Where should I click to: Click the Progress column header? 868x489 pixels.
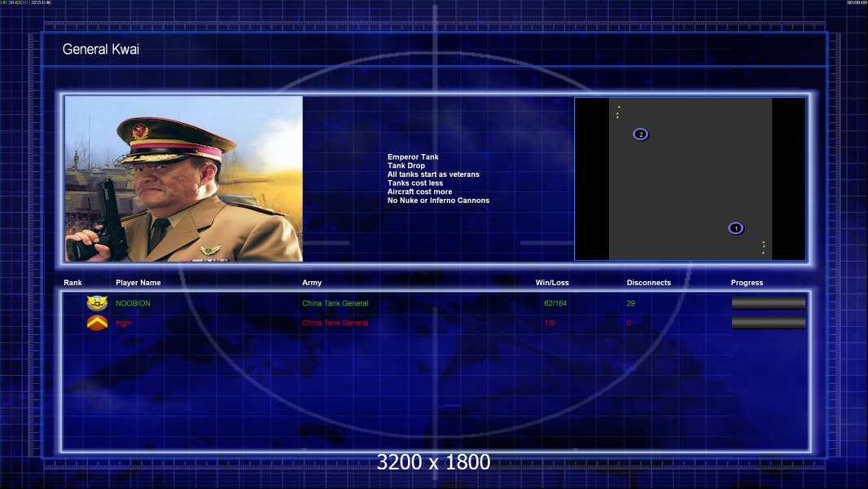[x=747, y=283]
